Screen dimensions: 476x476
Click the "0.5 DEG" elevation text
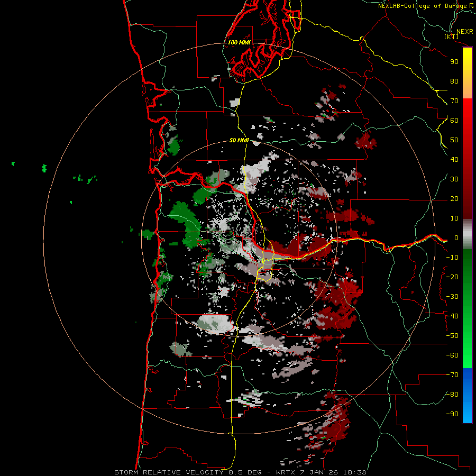[x=244, y=472]
